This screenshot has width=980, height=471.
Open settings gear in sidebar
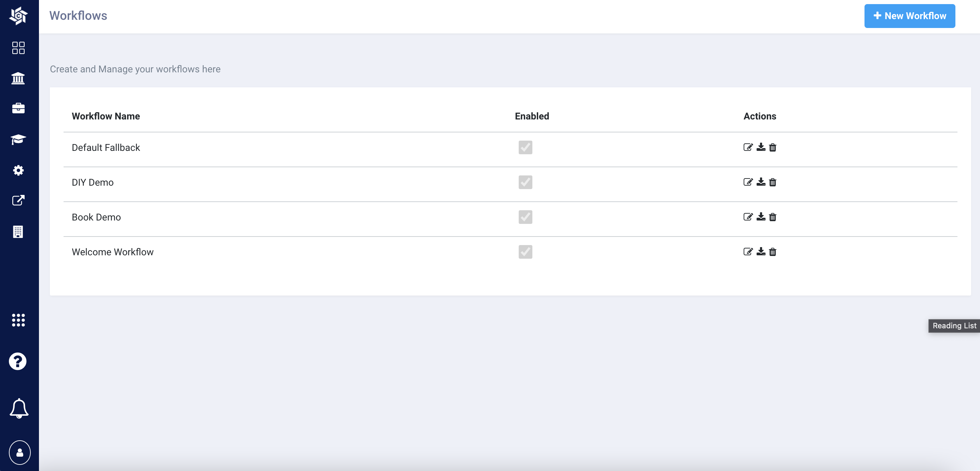[18, 170]
